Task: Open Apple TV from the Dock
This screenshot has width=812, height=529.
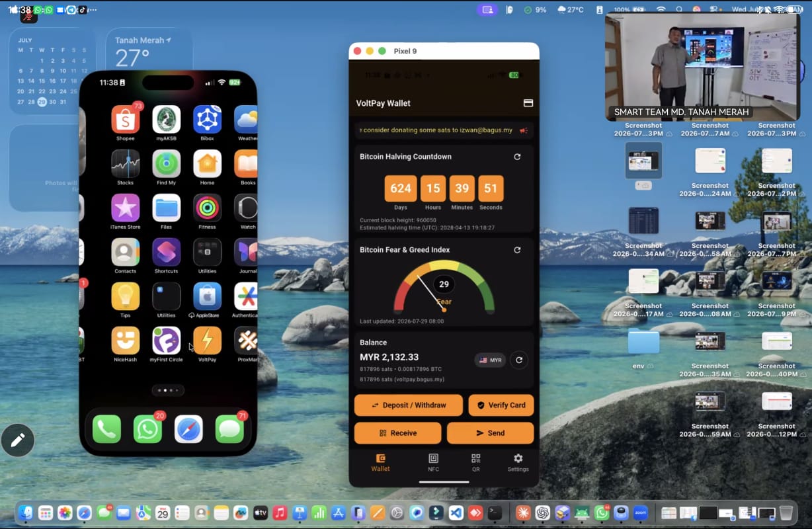Action: [x=260, y=512]
